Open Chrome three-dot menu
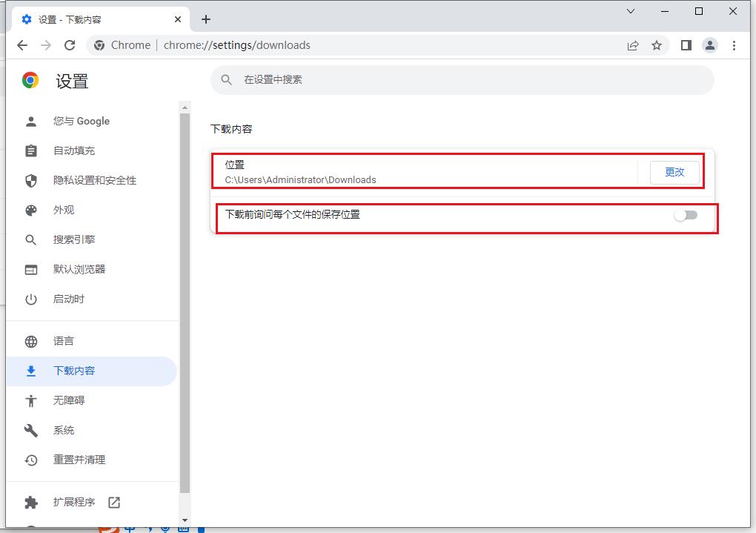The width and height of the screenshot is (756, 533). pyautogui.click(x=734, y=45)
